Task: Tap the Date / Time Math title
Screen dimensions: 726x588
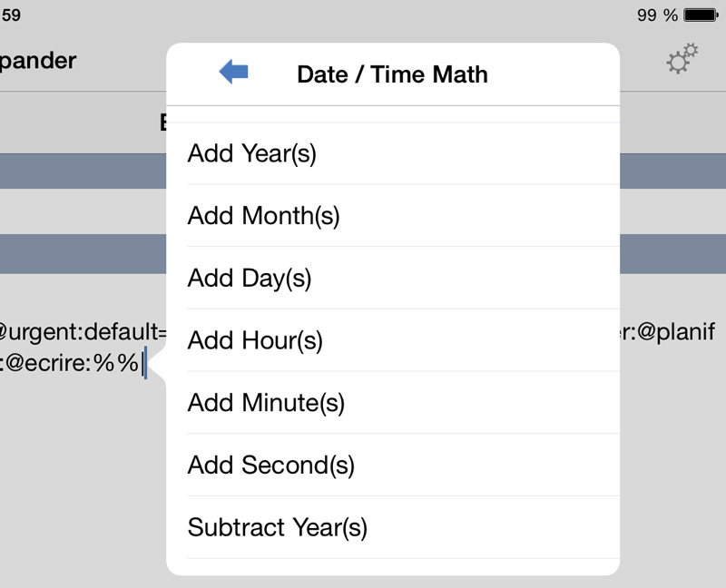Action: 392,74
